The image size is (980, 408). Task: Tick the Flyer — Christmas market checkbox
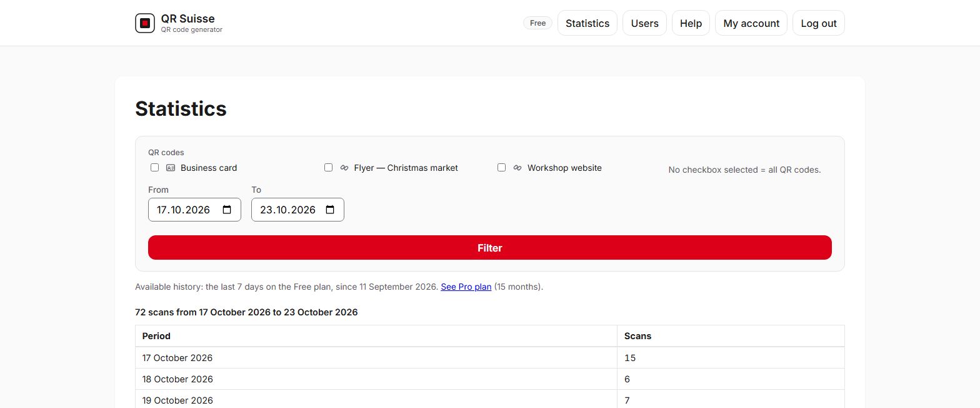click(328, 168)
